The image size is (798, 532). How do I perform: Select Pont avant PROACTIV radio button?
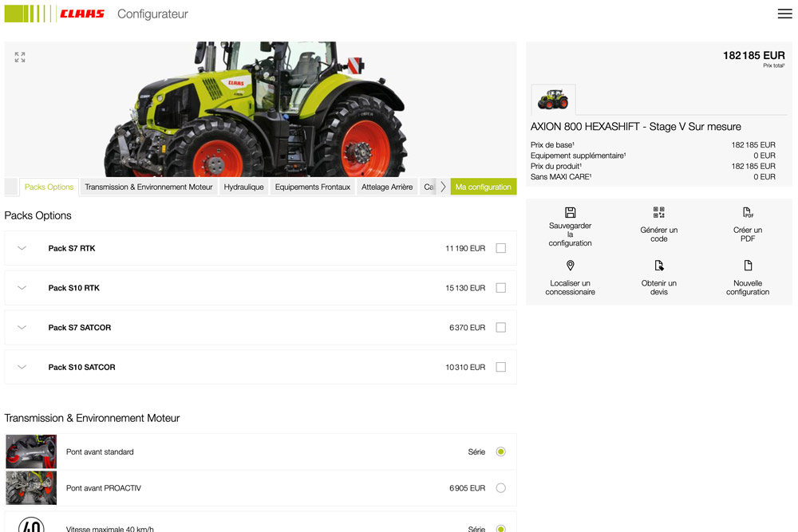tap(501, 488)
